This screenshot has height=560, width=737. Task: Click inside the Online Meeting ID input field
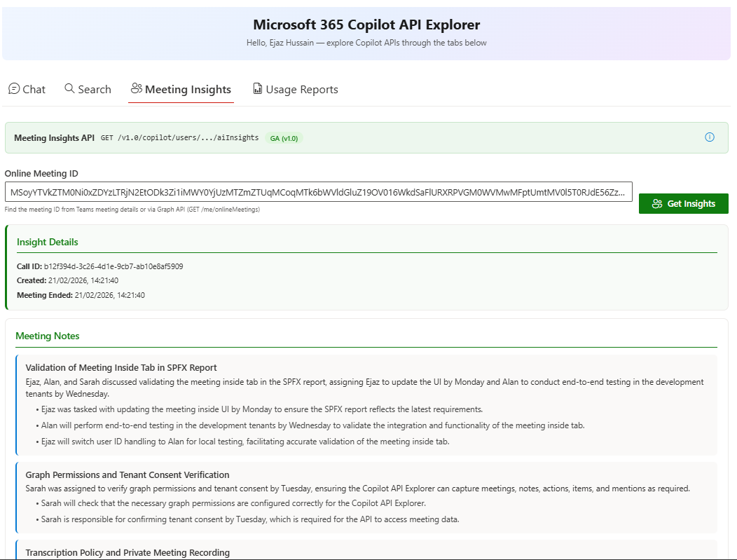[x=319, y=191]
